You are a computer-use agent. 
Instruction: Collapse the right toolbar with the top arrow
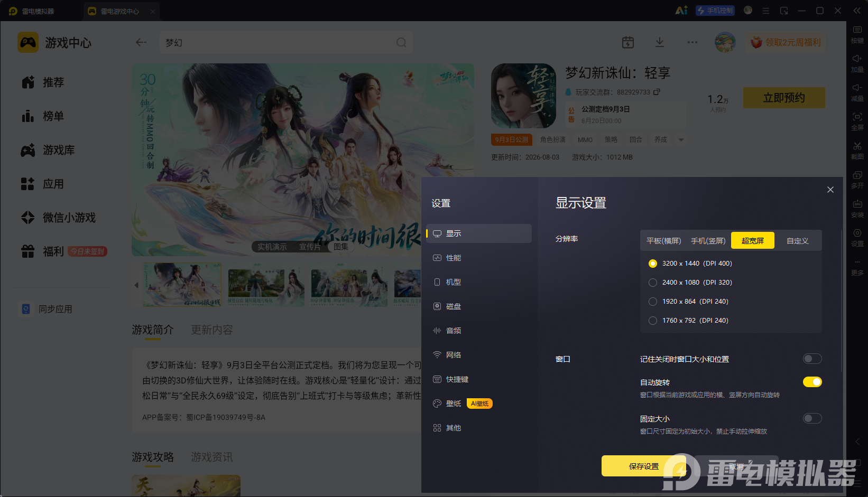coord(857,11)
